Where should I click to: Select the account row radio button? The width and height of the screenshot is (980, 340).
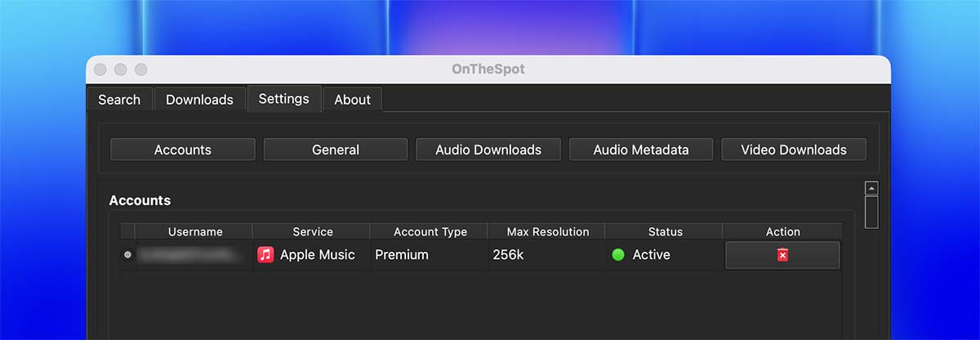127,255
